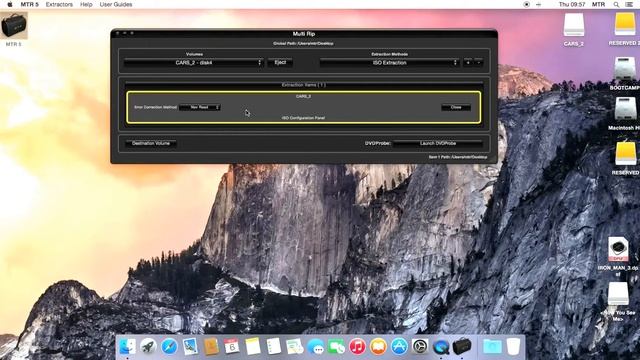640x360 pixels.
Task: Select the yellow RESERVED drive icon below Macintosh HD
Action: pyautogui.click(x=626, y=154)
